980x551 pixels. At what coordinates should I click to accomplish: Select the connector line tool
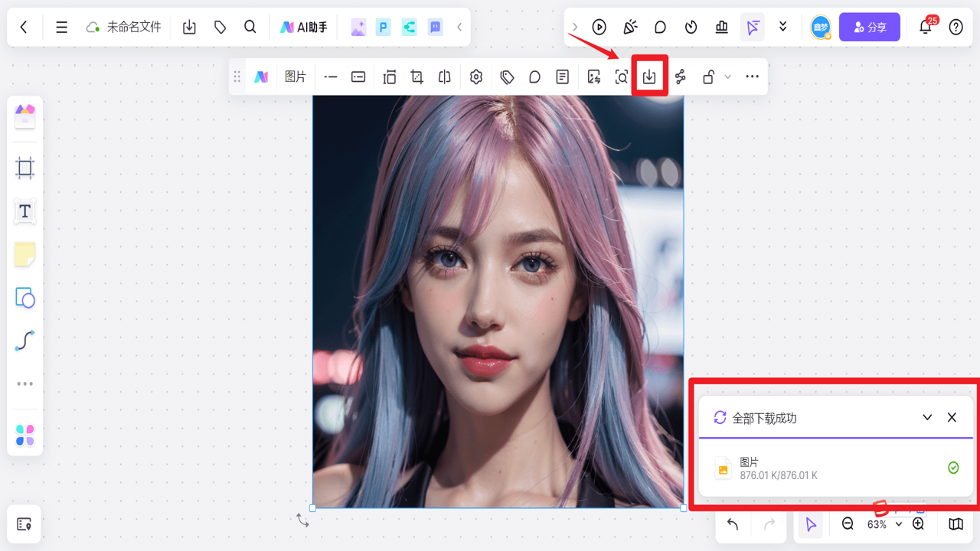[25, 341]
